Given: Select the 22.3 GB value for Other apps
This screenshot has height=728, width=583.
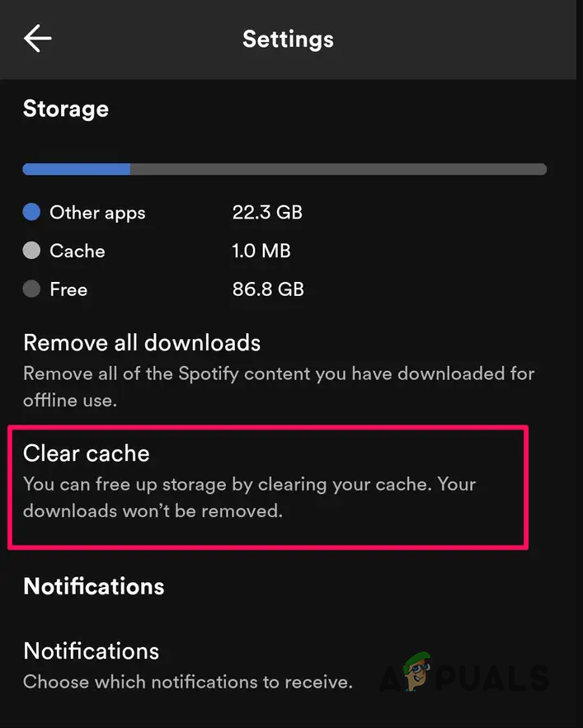Looking at the screenshot, I should [x=267, y=212].
